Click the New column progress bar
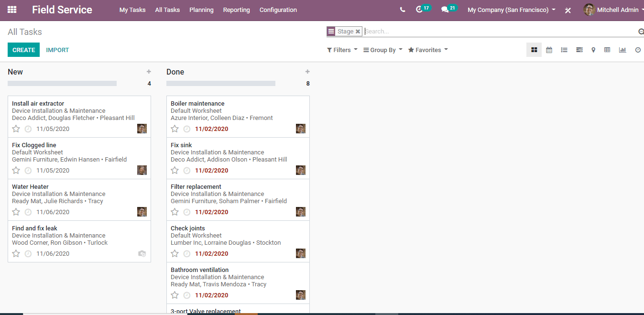 pos(62,83)
